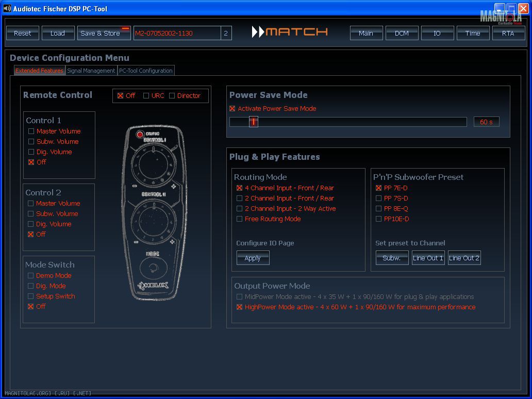Assign Master Volume to Control 2
The image size is (532, 399).
pos(30,204)
